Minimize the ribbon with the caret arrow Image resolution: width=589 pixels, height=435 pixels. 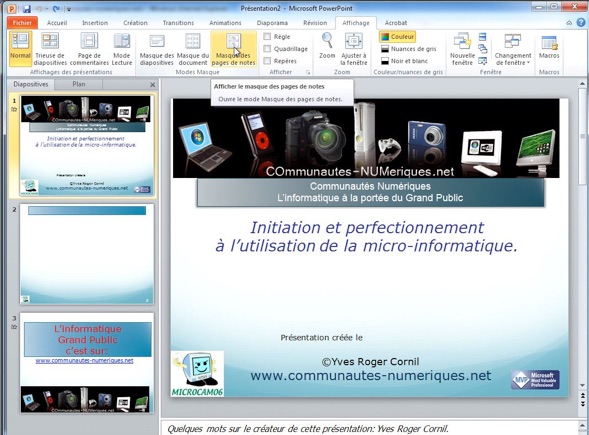[569, 23]
